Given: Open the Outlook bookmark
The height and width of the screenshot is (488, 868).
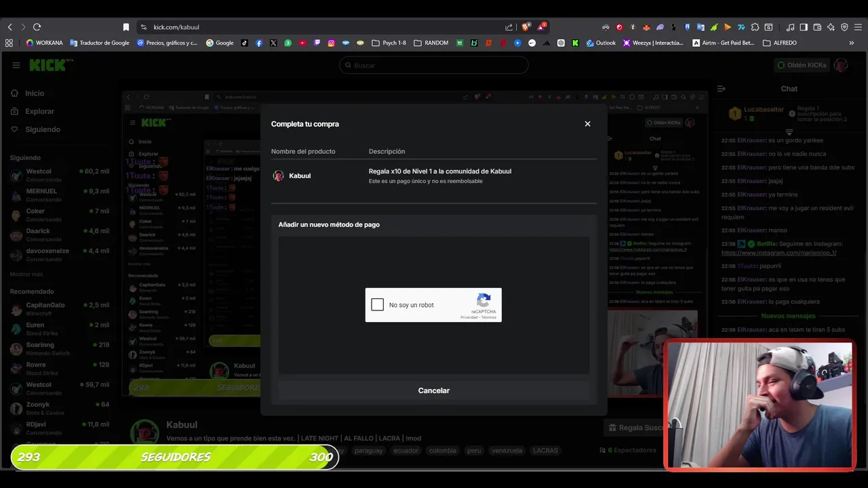Looking at the screenshot, I should (x=601, y=43).
